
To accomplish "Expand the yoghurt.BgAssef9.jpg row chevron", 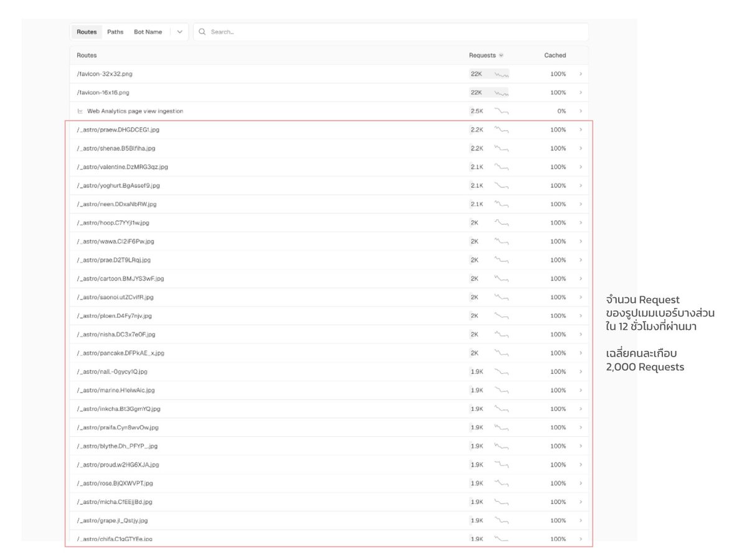I will click(581, 185).
